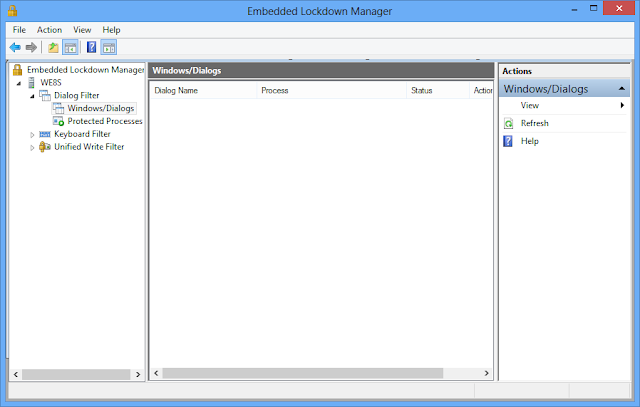Click the tree pane horizontal scrollbar thumb

76,374
